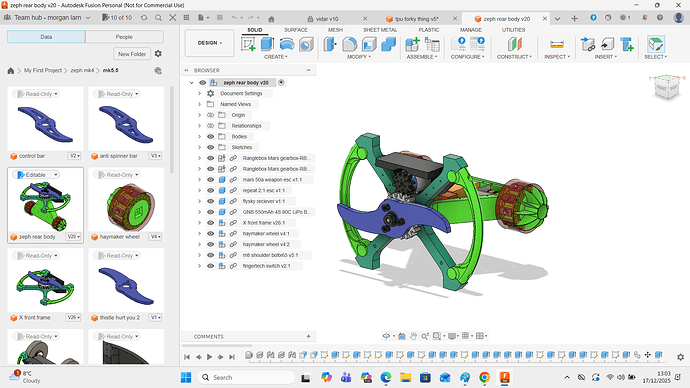Click the ViewCube
690x388 pixels.
pos(667,87)
